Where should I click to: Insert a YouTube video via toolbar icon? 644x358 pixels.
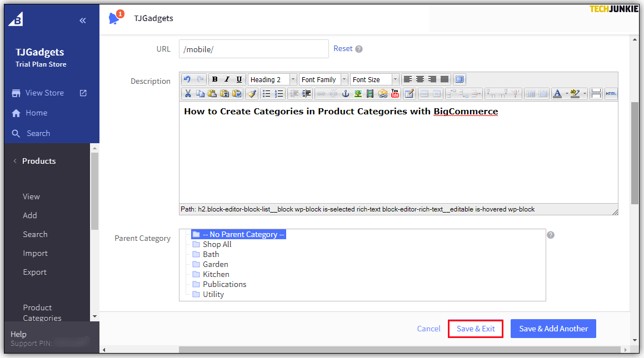pos(395,94)
